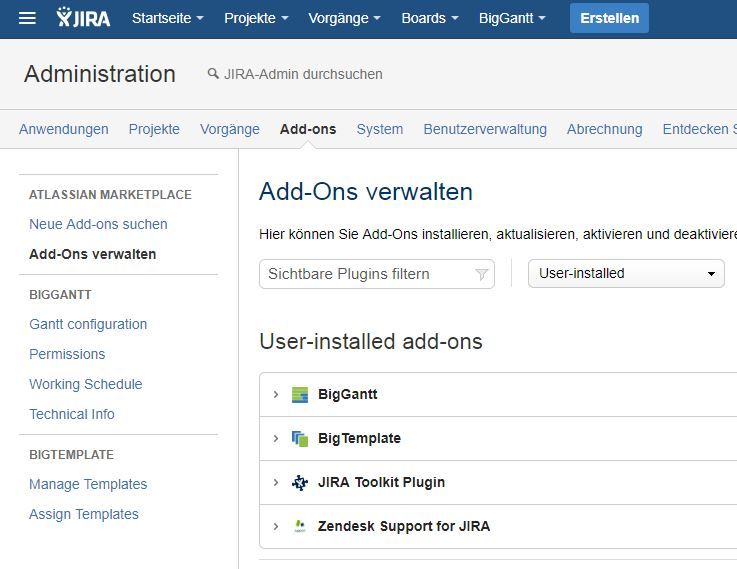Switch to the Abrechnung tab

[604, 129]
